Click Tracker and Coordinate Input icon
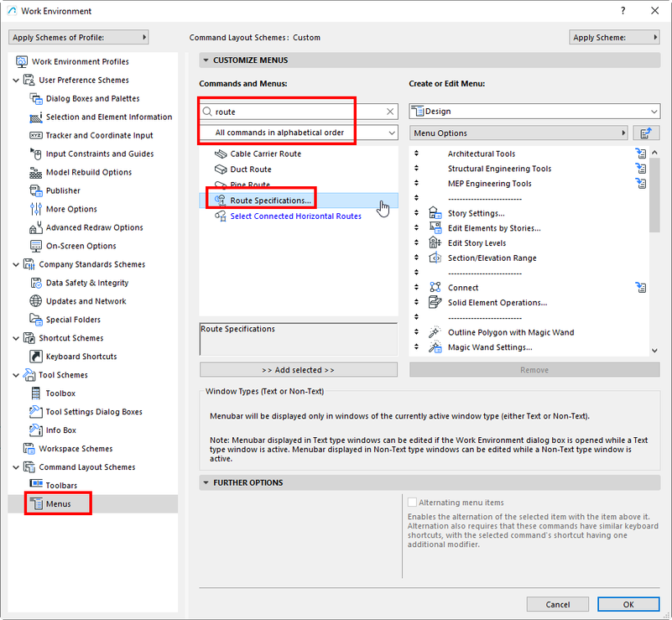Image resolution: width=672 pixels, height=620 pixels. (x=35, y=135)
